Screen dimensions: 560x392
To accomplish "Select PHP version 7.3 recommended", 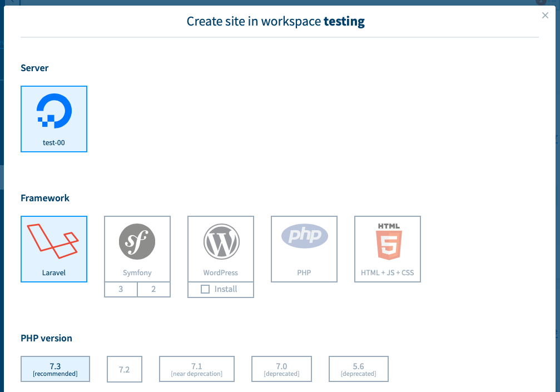I will pos(56,369).
